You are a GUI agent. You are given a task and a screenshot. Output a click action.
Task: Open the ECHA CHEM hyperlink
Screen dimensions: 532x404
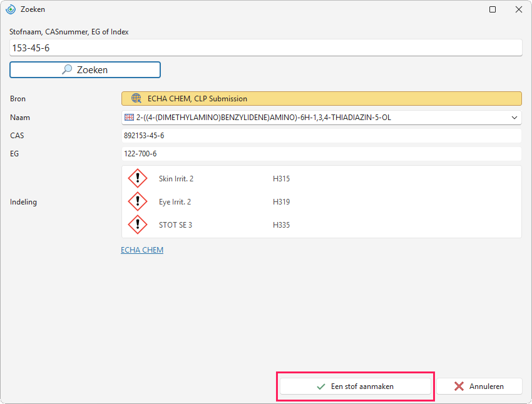pos(142,250)
